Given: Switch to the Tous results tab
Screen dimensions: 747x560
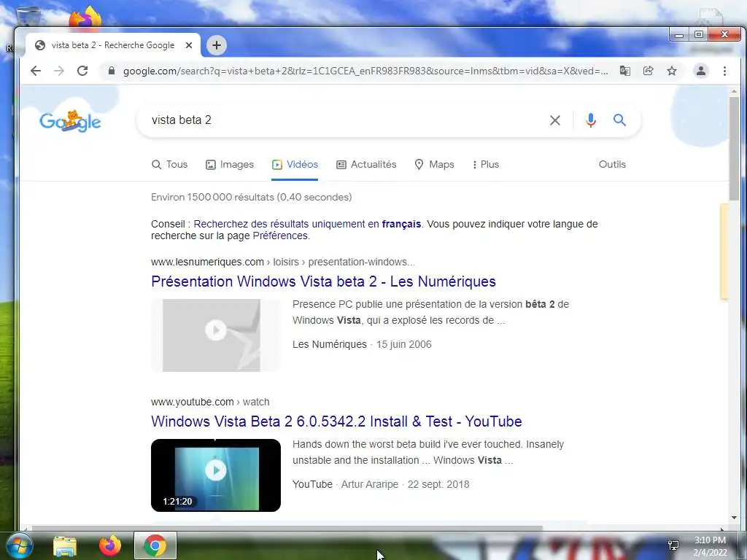Looking at the screenshot, I should (x=169, y=164).
